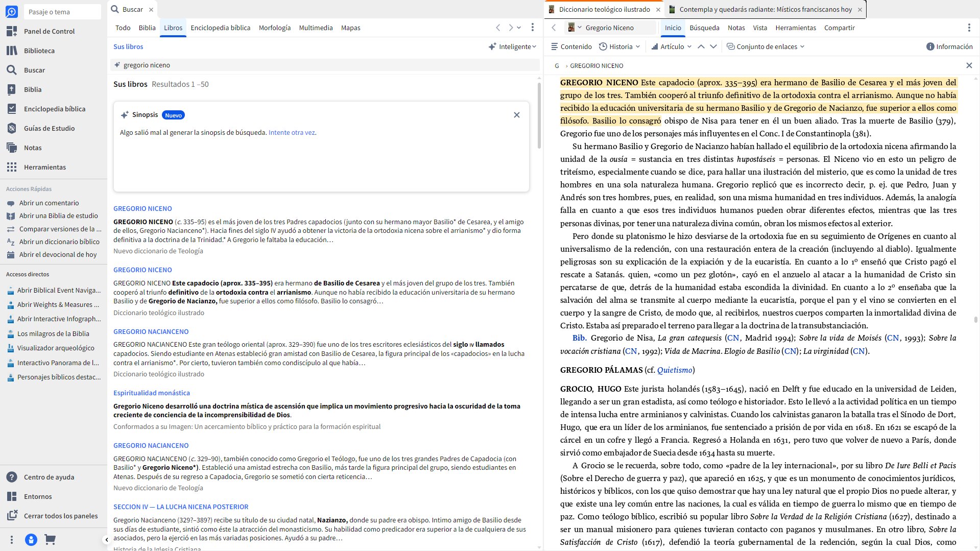Select the Biblia search tab
Viewport: 980px width, 551px height.
(147, 28)
